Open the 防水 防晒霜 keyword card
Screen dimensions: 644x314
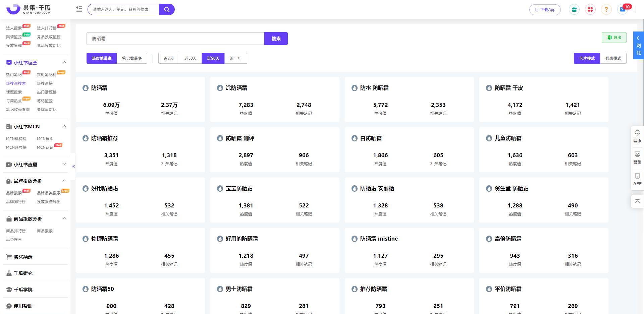pos(409,100)
